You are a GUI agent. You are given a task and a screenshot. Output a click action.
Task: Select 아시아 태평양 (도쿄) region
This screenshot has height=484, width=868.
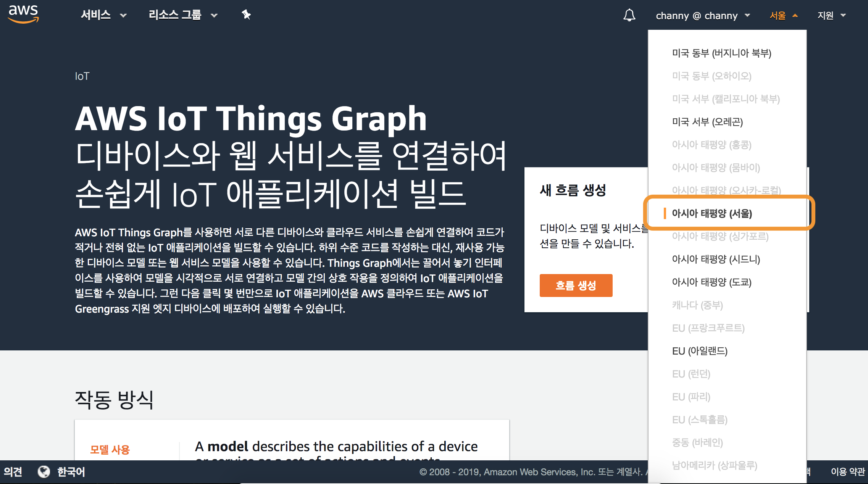pyautogui.click(x=712, y=282)
